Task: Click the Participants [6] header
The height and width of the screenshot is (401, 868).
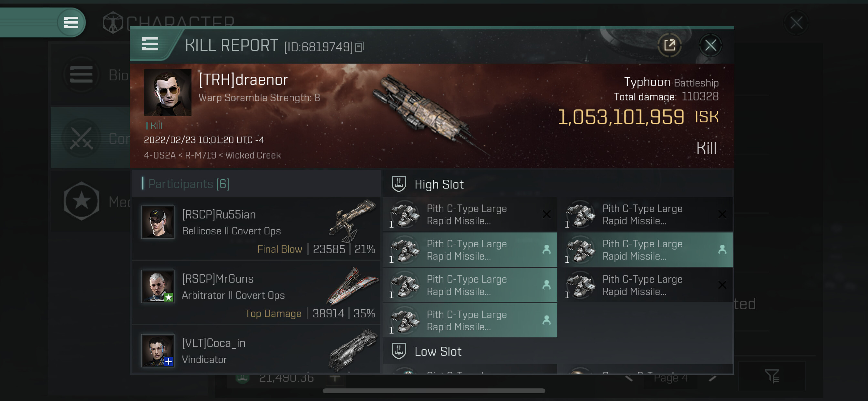Action: coord(188,184)
